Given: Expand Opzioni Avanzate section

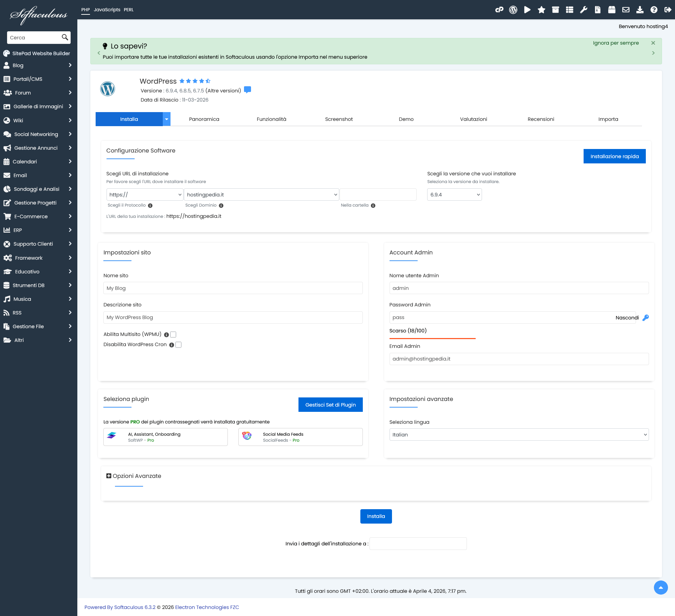Looking at the screenshot, I should click(134, 476).
